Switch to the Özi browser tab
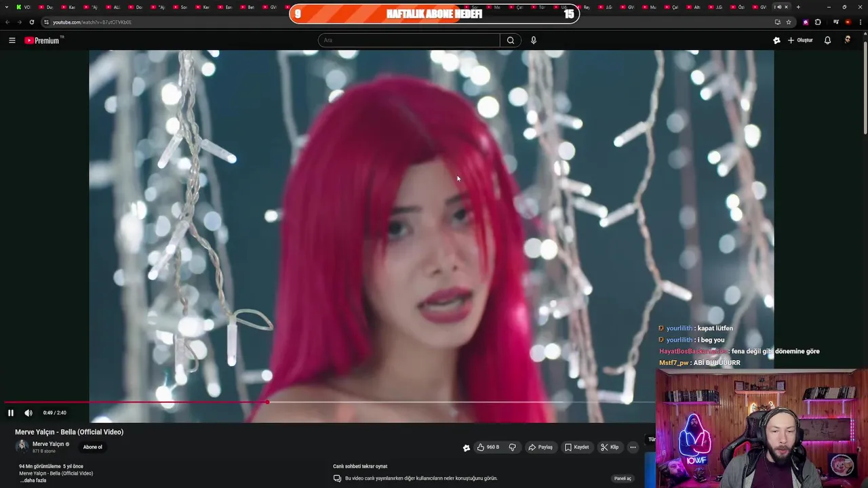 point(738,7)
